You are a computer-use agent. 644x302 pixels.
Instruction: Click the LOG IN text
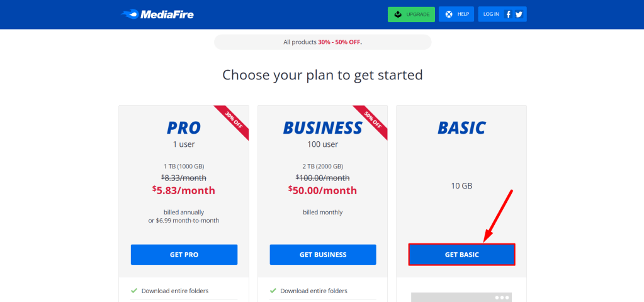(x=491, y=14)
